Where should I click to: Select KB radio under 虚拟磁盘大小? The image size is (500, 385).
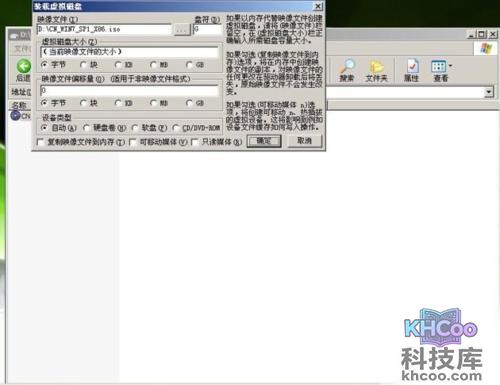(x=118, y=64)
